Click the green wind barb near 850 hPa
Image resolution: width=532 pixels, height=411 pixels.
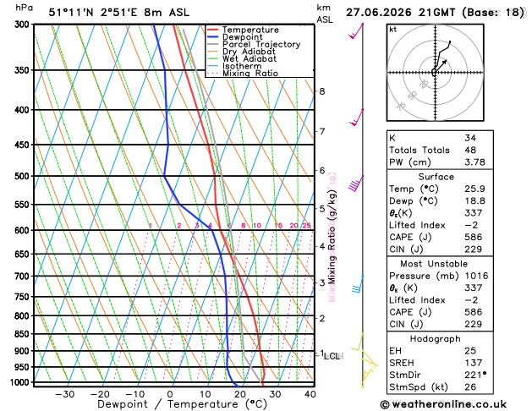(357, 342)
